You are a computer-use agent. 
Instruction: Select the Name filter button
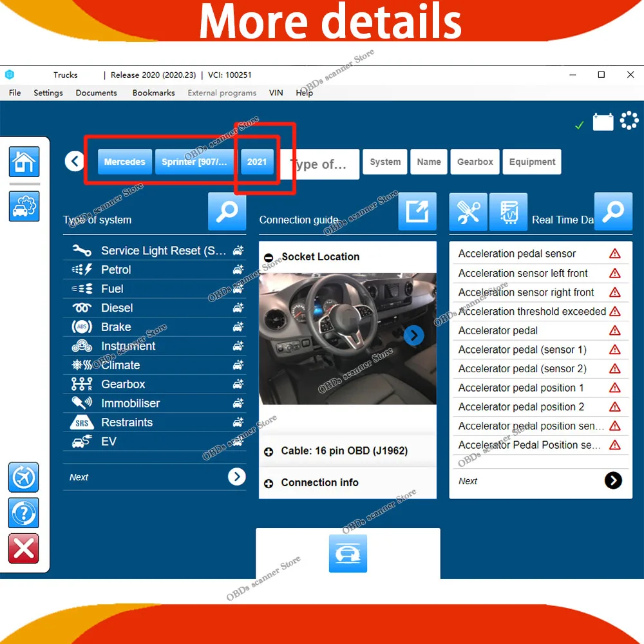click(x=429, y=162)
